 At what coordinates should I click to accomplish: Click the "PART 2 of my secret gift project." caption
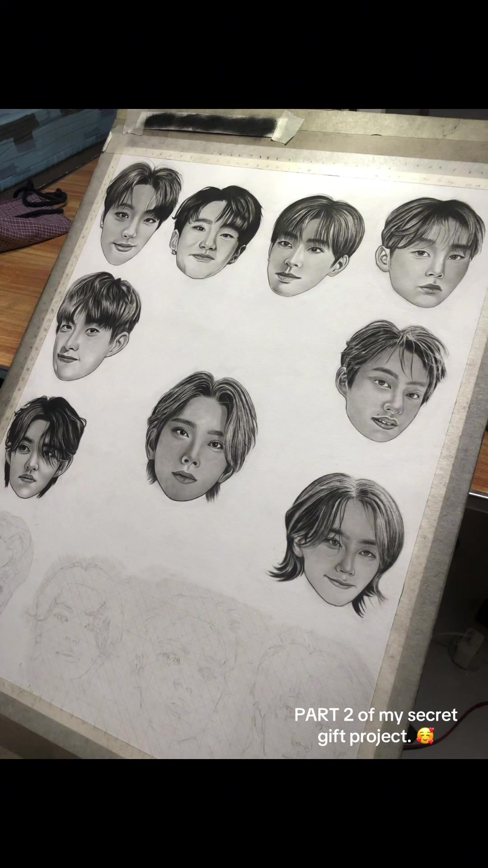376,726
